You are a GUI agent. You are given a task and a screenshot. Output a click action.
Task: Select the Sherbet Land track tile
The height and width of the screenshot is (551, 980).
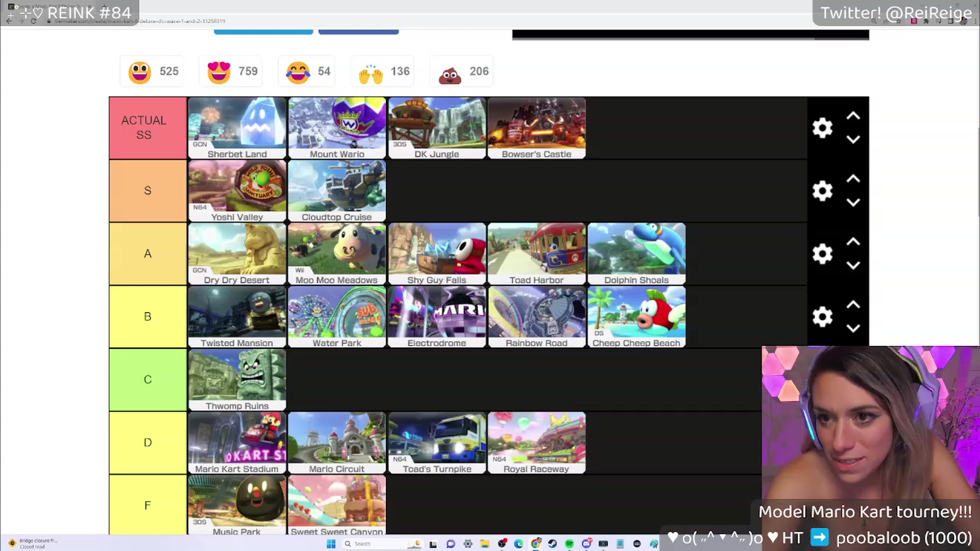(x=237, y=128)
